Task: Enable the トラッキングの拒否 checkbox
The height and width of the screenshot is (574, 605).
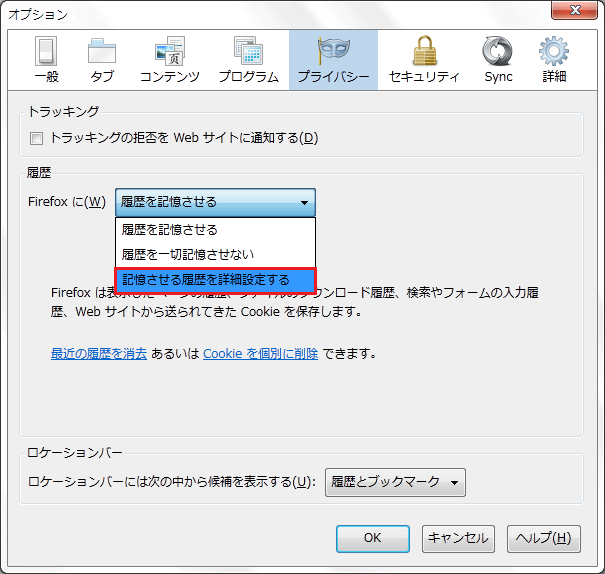Action: [x=37, y=138]
